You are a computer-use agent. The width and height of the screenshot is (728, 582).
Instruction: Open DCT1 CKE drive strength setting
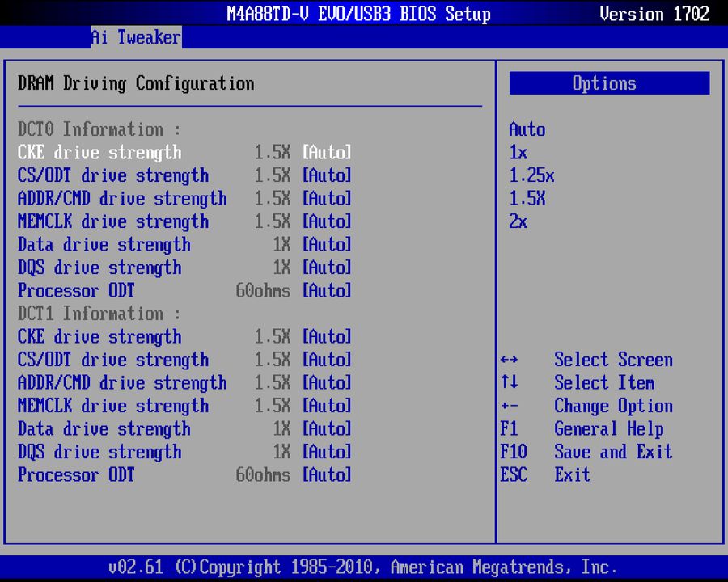tap(99, 337)
